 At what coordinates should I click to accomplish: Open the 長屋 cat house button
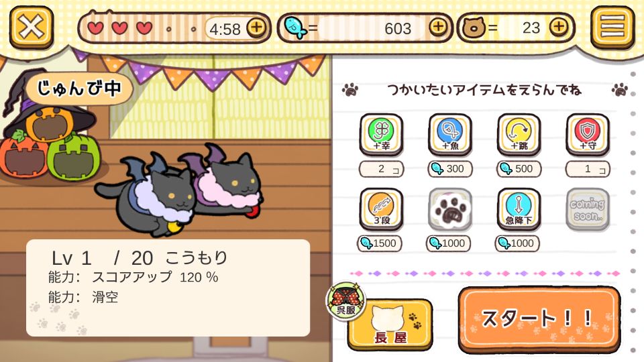pos(390,324)
